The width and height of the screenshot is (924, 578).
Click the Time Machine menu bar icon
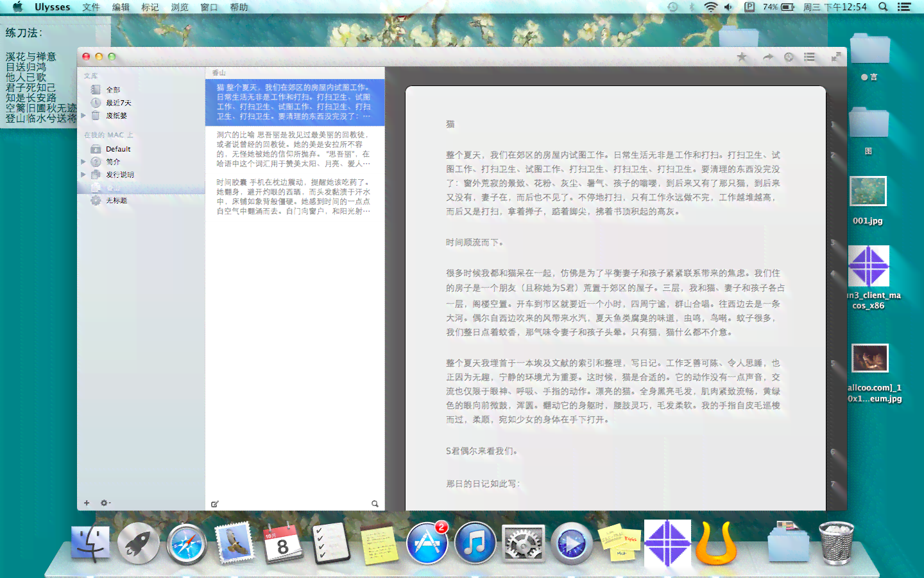click(x=672, y=7)
